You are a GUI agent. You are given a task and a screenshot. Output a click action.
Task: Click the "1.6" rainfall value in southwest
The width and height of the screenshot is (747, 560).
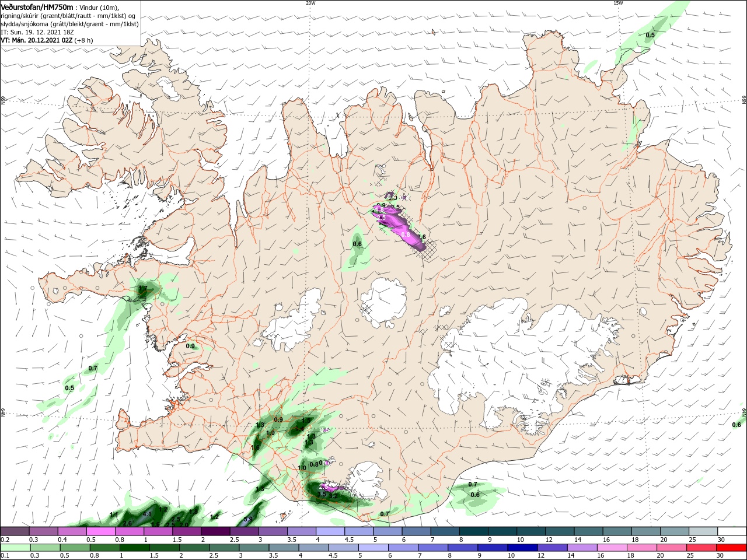255,447
